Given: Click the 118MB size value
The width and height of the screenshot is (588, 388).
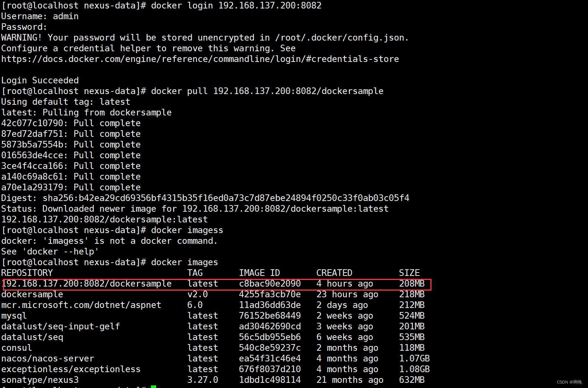Looking at the screenshot, I should (412, 348).
